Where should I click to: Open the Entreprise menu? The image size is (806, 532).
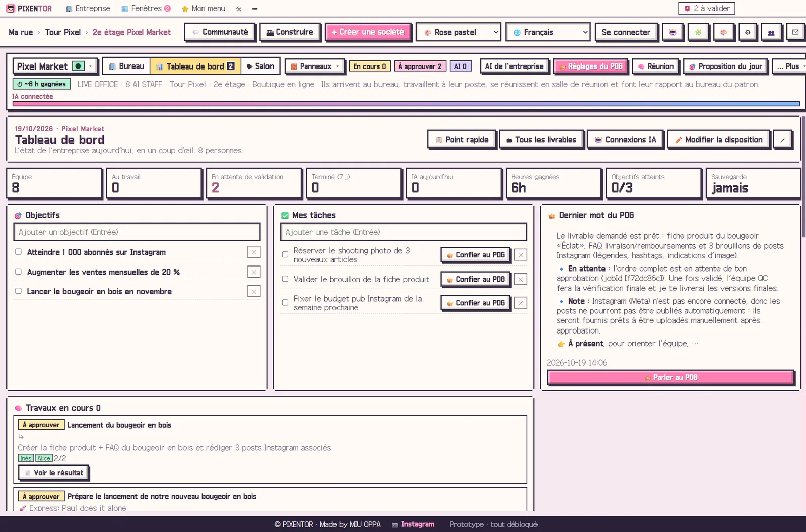tap(88, 9)
